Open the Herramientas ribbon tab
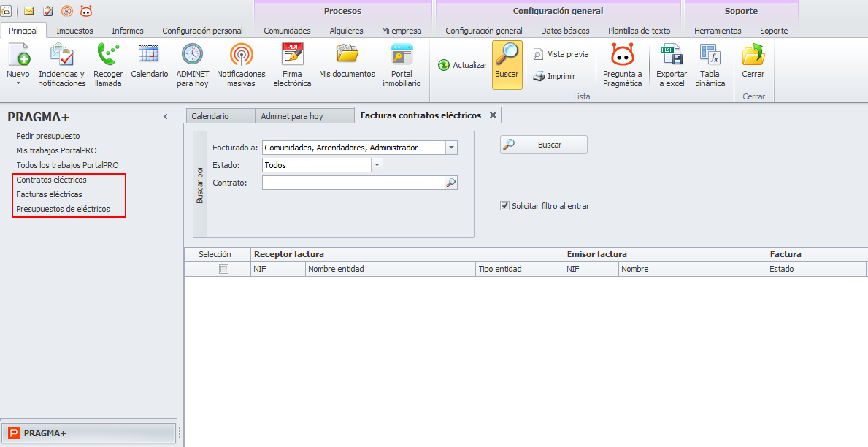This screenshot has width=868, height=447. coord(718,31)
